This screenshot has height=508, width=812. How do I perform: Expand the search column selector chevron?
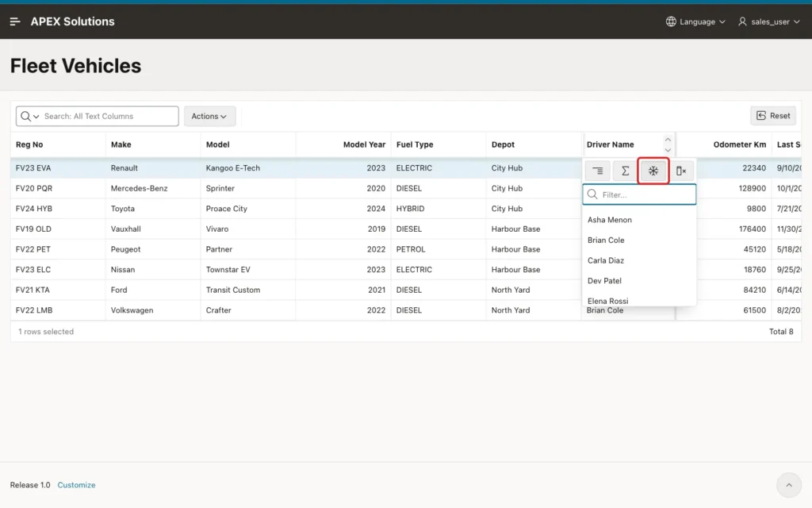(x=36, y=117)
